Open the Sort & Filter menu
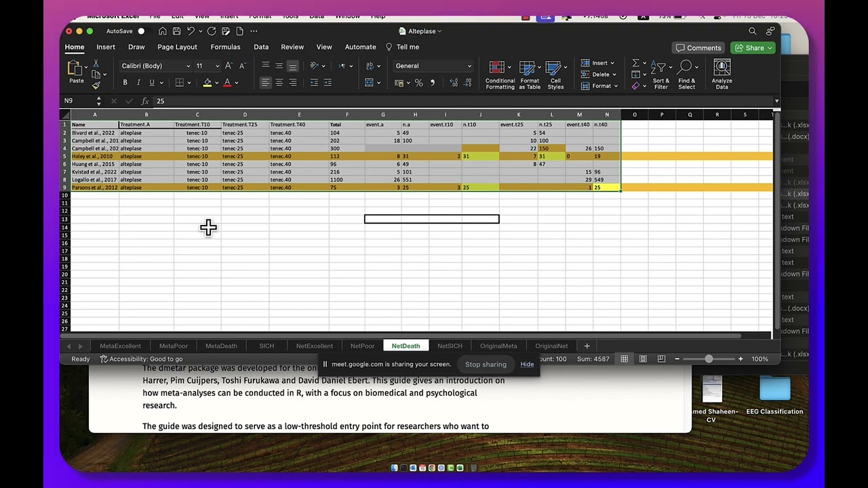 [x=660, y=75]
